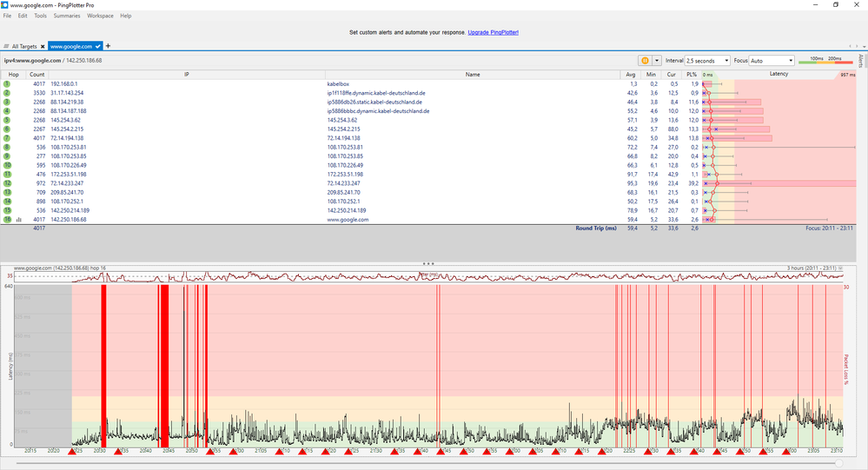The width and height of the screenshot is (868, 470).
Task: Click the checkmark on the www.google.com tab
Action: (98, 47)
